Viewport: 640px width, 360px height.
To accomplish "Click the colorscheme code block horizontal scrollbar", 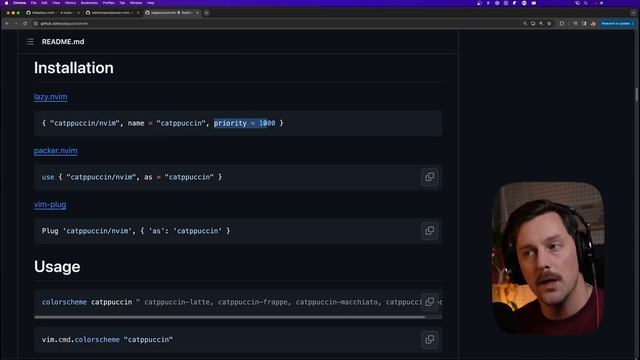I will tap(230, 317).
